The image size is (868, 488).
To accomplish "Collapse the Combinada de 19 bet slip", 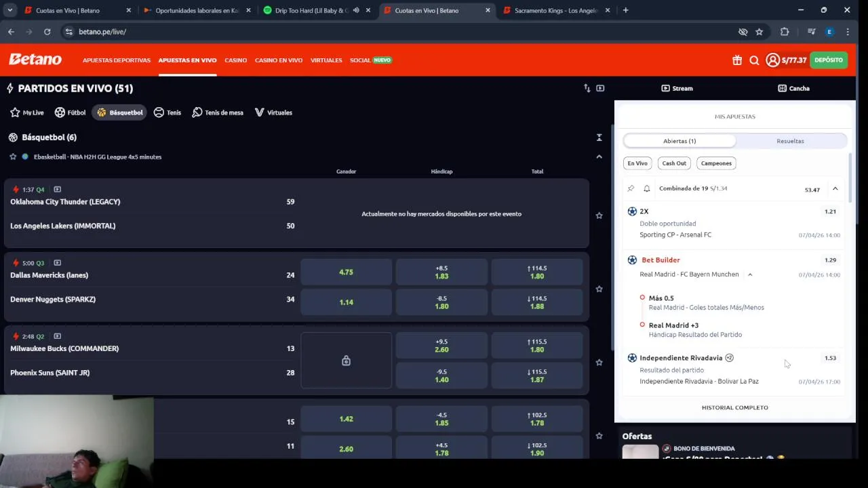I will (x=835, y=189).
